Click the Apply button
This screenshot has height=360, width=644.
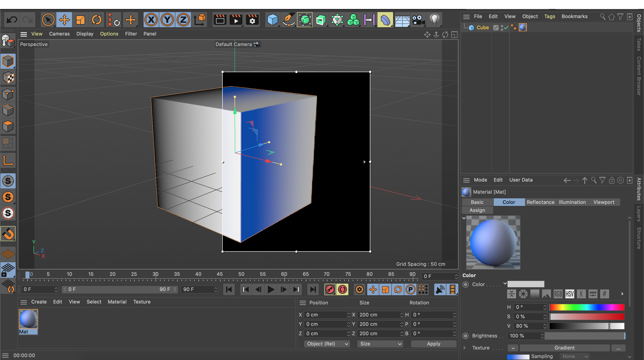pyautogui.click(x=434, y=344)
